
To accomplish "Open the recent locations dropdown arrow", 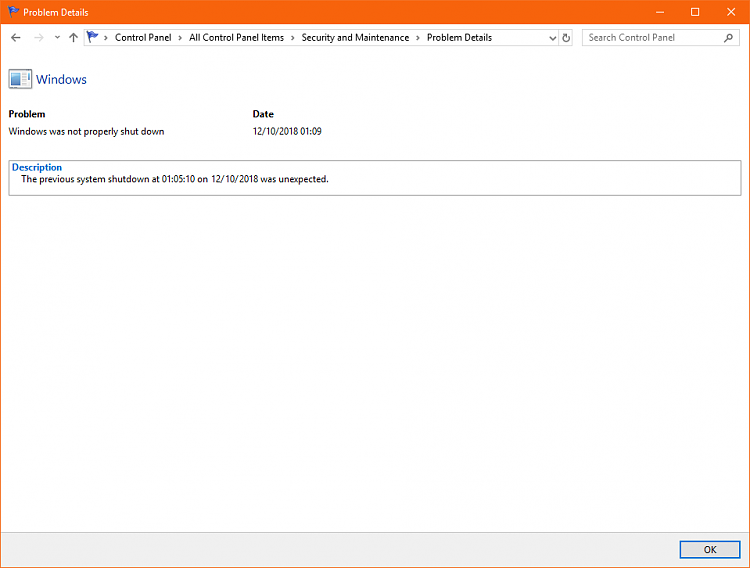I will tap(57, 37).
